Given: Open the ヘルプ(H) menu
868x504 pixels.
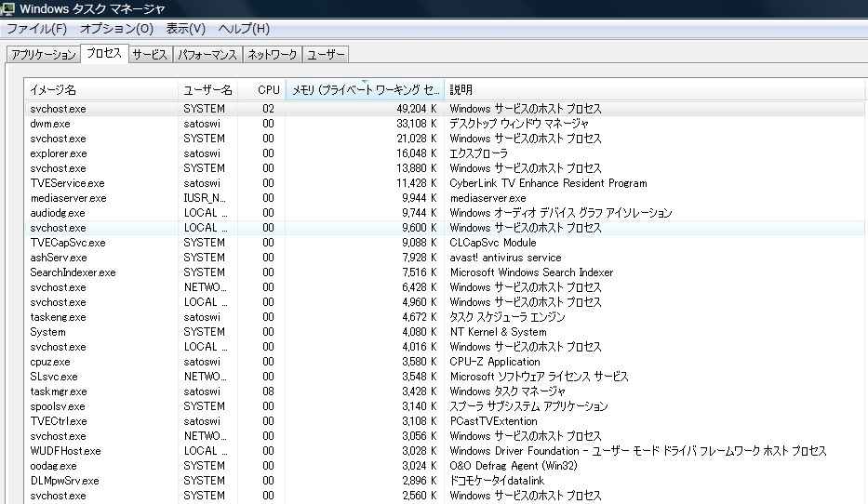Looking at the screenshot, I should [244, 29].
